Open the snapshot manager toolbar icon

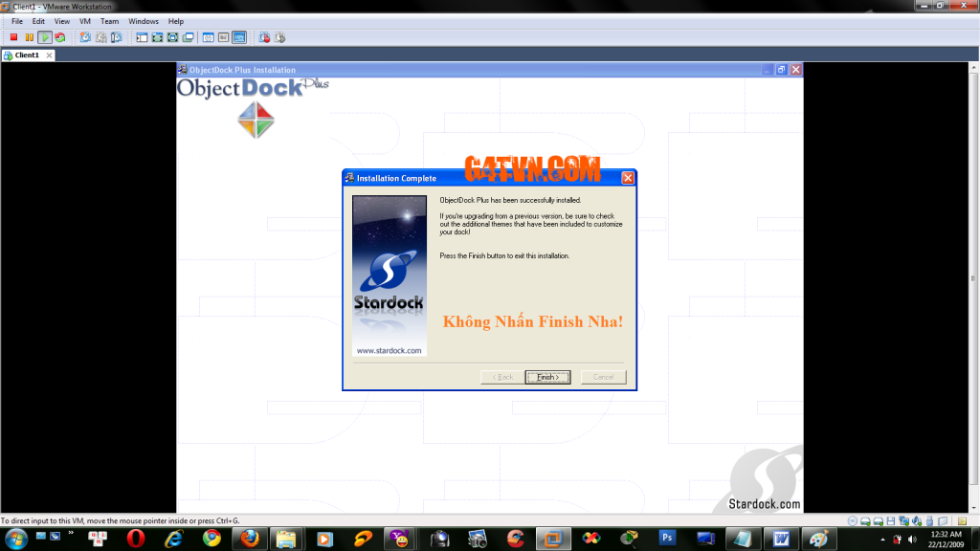tap(116, 37)
